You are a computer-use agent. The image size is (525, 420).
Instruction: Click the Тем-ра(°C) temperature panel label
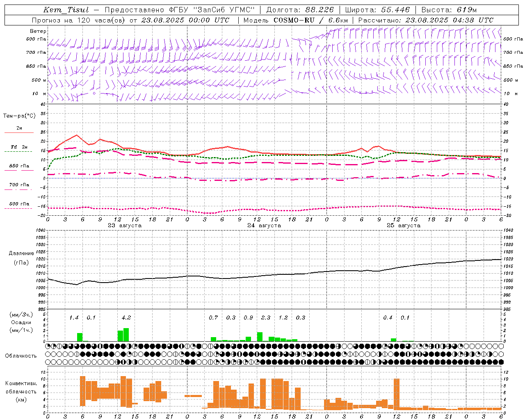coord(19,116)
